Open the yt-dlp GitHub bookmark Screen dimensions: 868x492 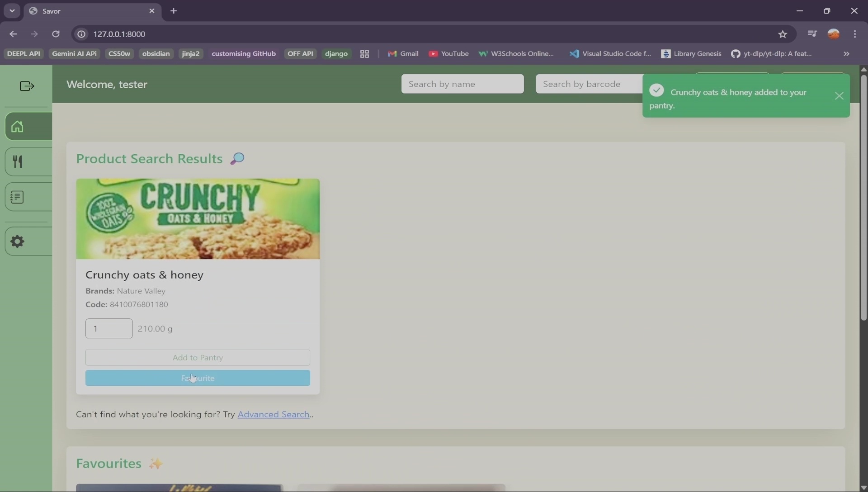coord(772,53)
